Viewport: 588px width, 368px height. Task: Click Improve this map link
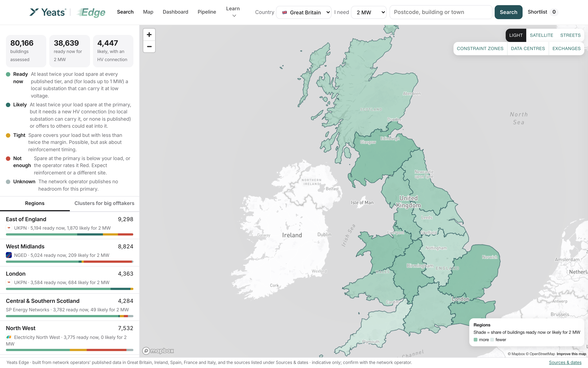pyautogui.click(x=571, y=354)
